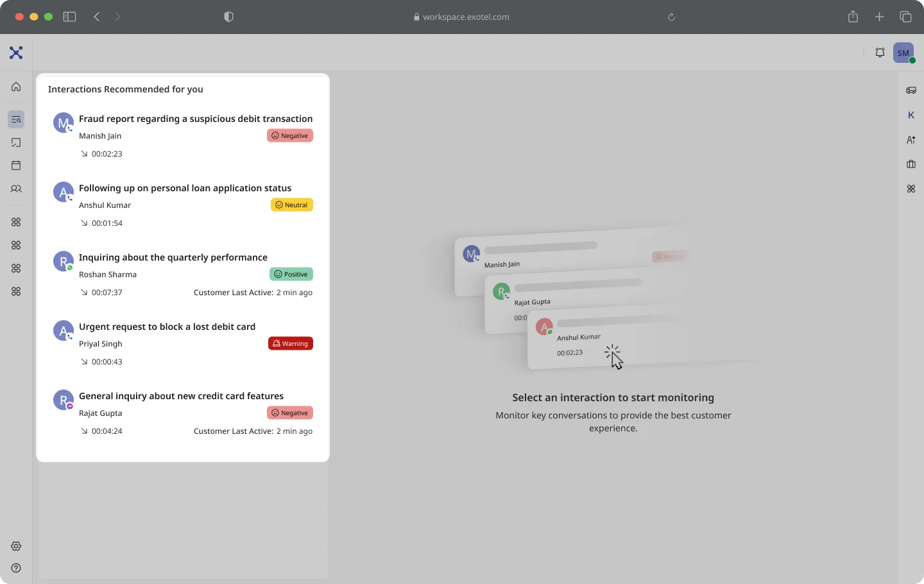The height and width of the screenshot is (584, 924).
Task: Open the calendar icon in left sidebar
Action: pyautogui.click(x=16, y=166)
